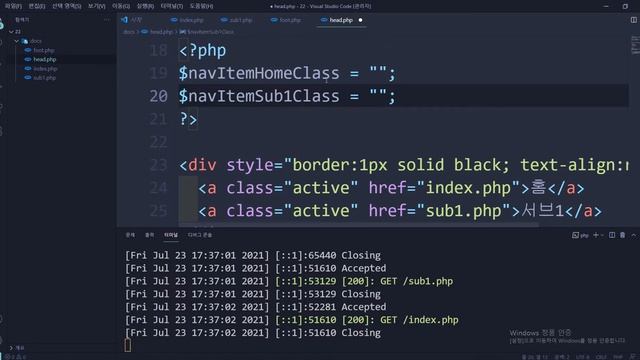Click the UTF-8 encoding status item

pos(582,357)
